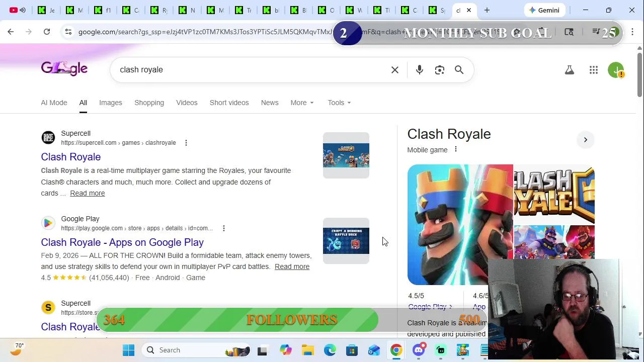Open Gemini in Chrome
Image resolution: width=644 pixels, height=362 pixels.
(544, 10)
